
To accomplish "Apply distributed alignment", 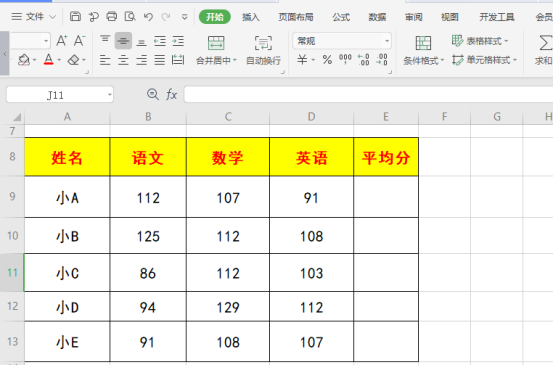I will (178, 60).
